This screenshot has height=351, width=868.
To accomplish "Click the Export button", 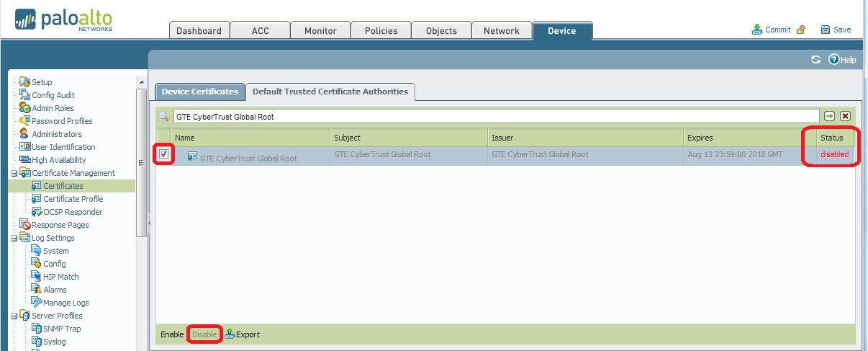I will pyautogui.click(x=243, y=334).
